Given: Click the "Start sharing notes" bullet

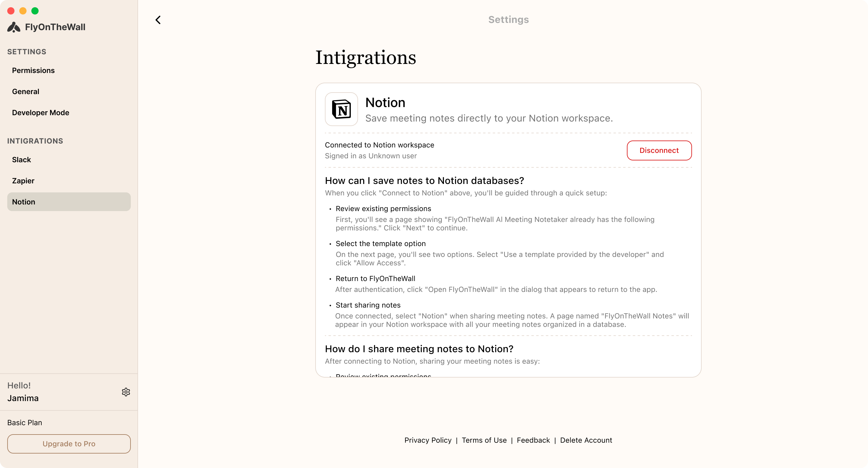Looking at the screenshot, I should [x=368, y=305].
